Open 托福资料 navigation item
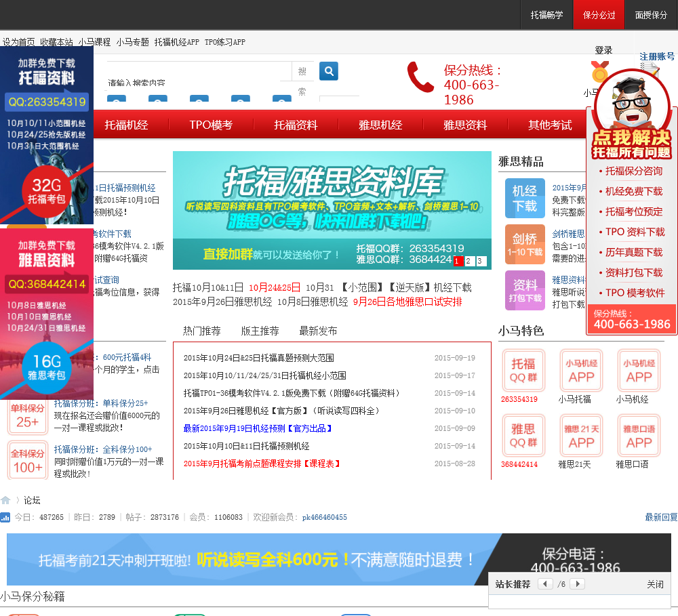 [x=296, y=125]
